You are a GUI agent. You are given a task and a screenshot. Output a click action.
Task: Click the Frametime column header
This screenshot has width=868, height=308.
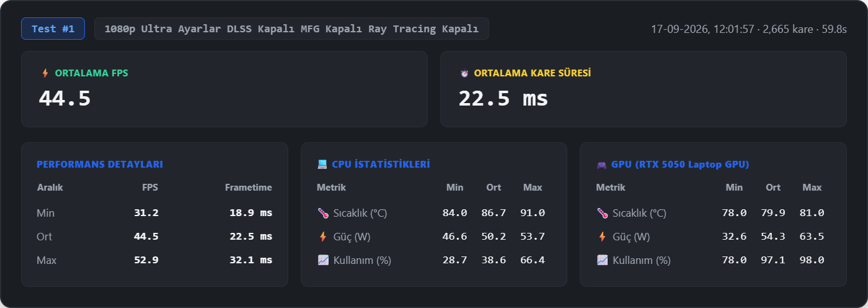[249, 188]
